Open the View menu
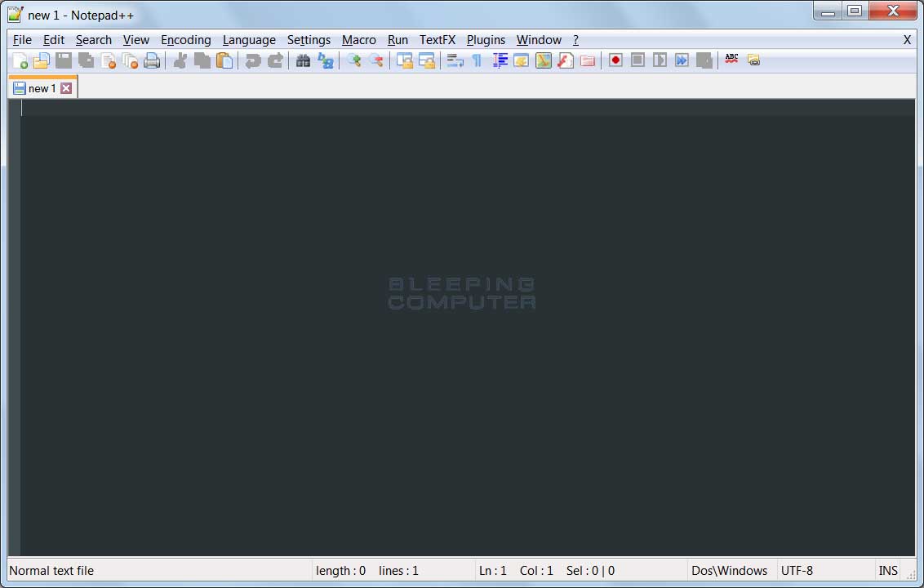924x588 pixels. click(136, 40)
